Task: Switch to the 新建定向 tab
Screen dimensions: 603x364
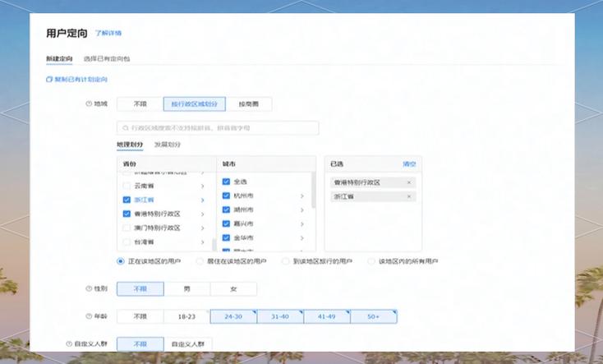Action: click(x=59, y=59)
